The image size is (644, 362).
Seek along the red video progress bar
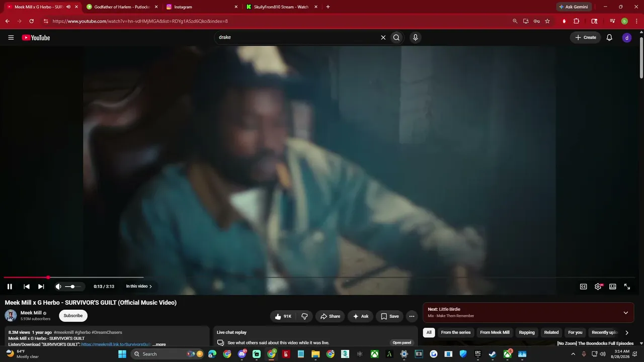click(319, 277)
